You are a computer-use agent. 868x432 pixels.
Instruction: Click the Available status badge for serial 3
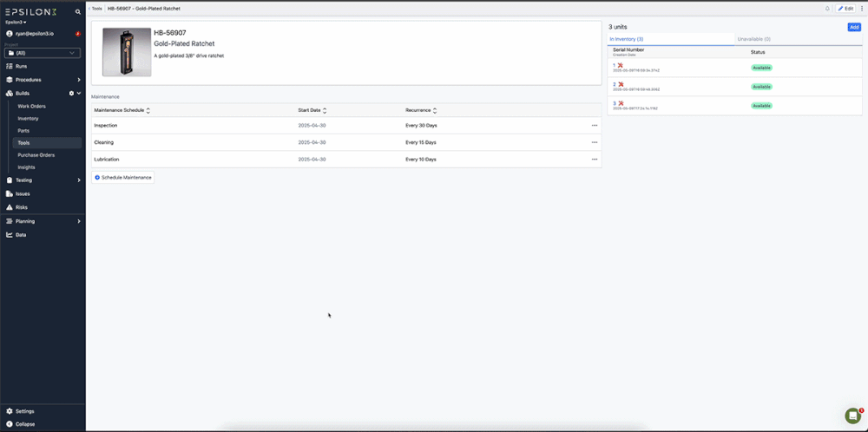click(x=761, y=105)
